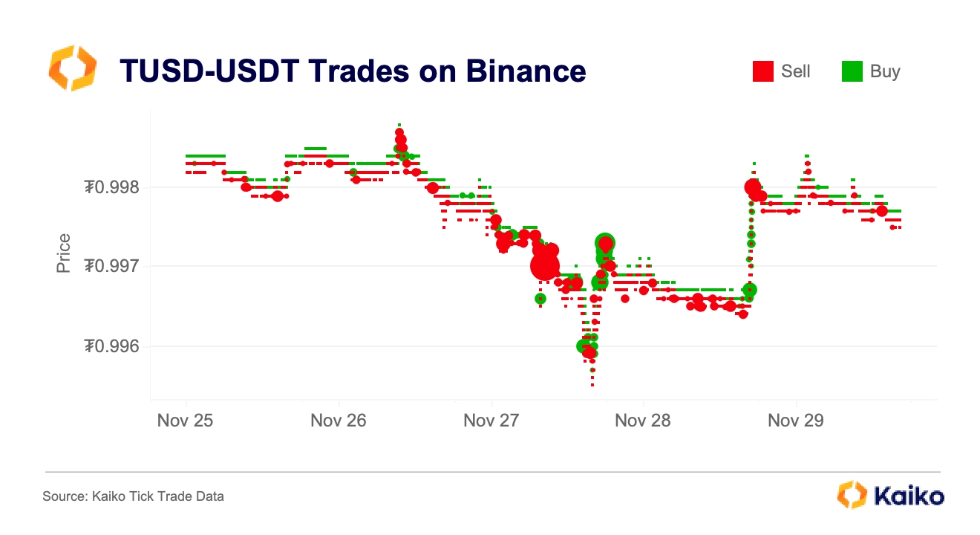
Task: Click the ₮0.996 price axis label
Action: 111,346
